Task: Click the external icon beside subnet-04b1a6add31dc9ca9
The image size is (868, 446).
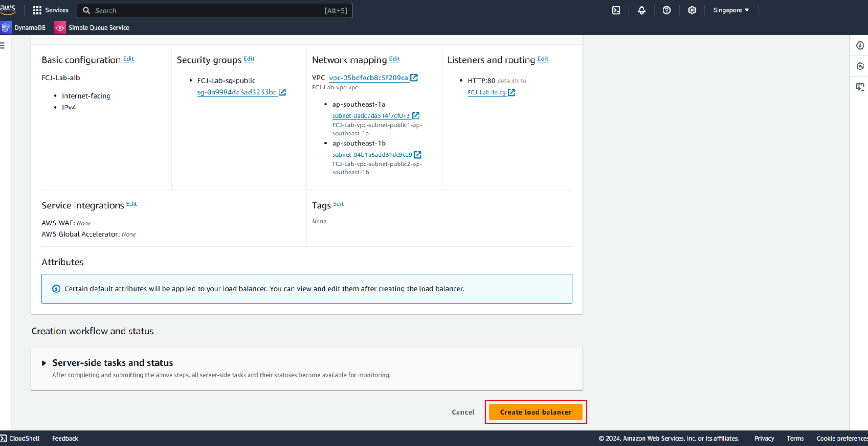Action: coord(418,155)
